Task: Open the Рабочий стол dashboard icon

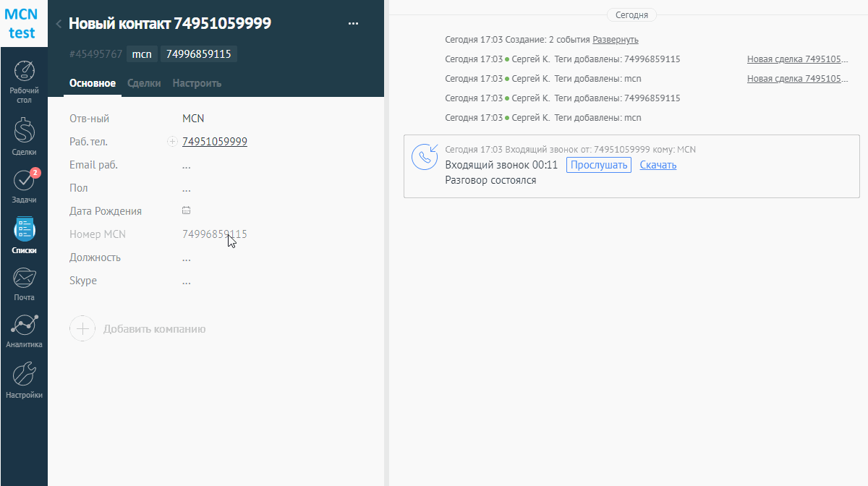Action: [x=24, y=72]
